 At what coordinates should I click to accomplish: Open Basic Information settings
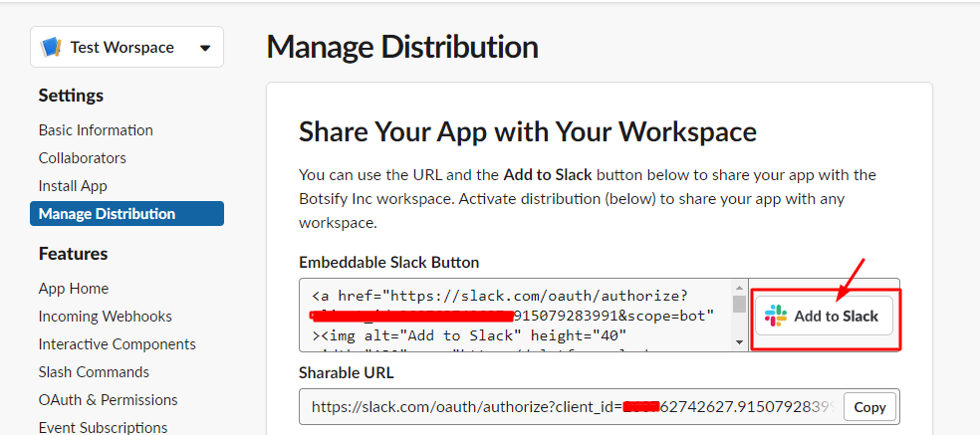pyautogui.click(x=96, y=130)
